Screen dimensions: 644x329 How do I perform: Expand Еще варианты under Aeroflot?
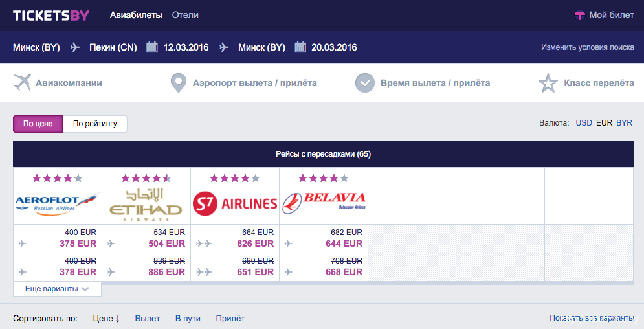click(57, 289)
